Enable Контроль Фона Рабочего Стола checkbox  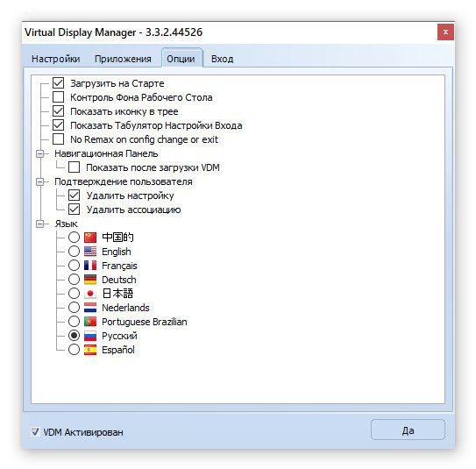(58, 97)
